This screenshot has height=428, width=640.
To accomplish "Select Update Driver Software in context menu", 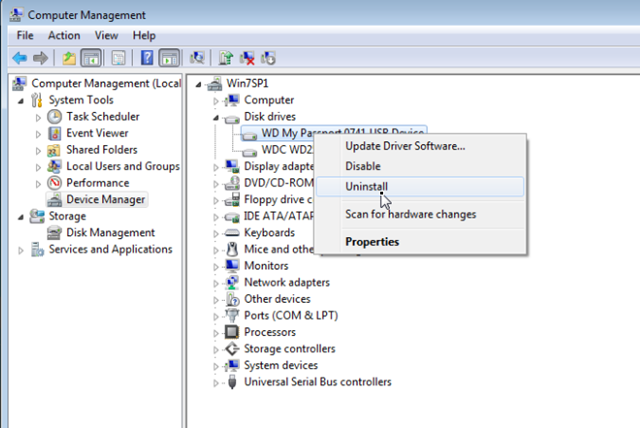I will pos(404,146).
